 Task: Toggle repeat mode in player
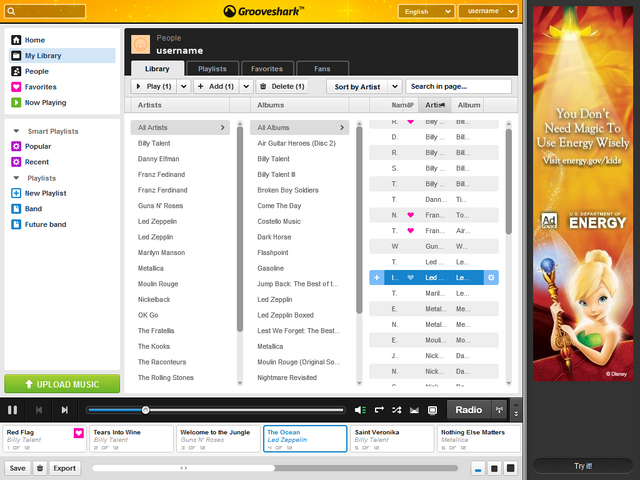coord(379,410)
